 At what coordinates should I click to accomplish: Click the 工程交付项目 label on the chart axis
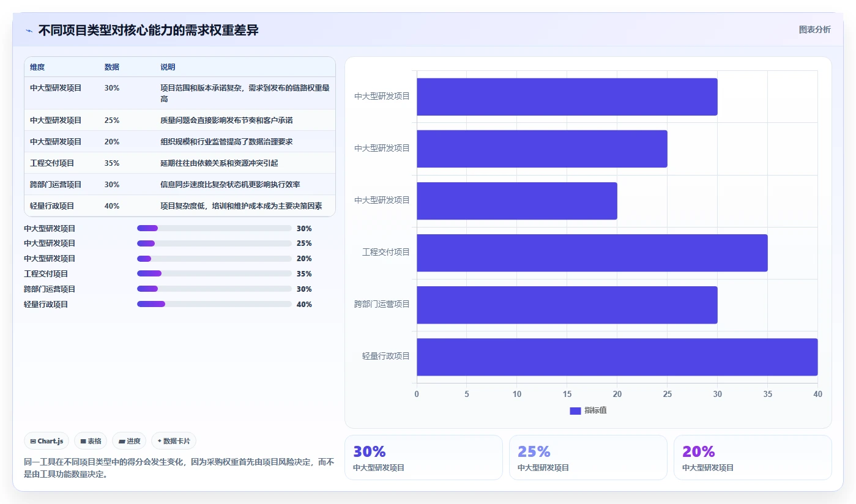[385, 252]
